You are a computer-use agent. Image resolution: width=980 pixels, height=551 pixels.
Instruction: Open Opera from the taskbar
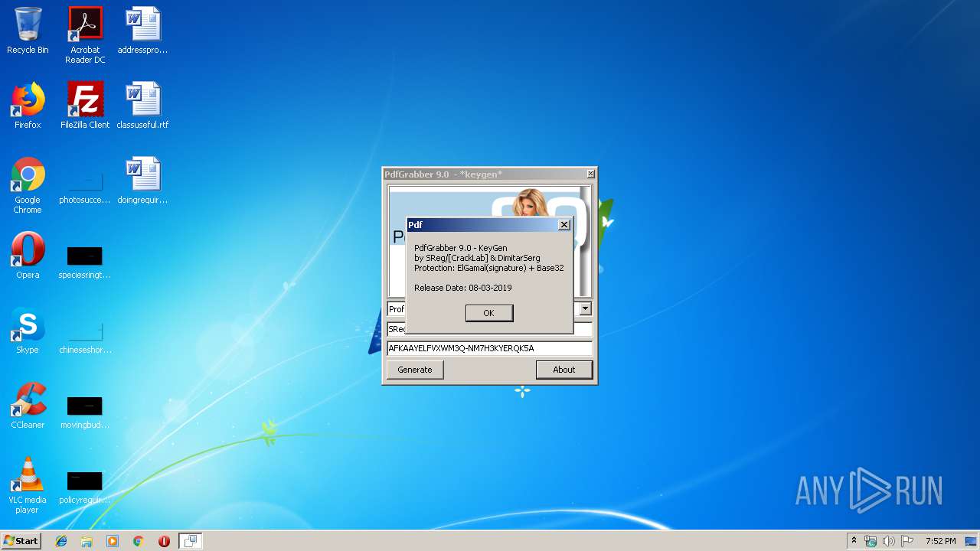[164, 541]
